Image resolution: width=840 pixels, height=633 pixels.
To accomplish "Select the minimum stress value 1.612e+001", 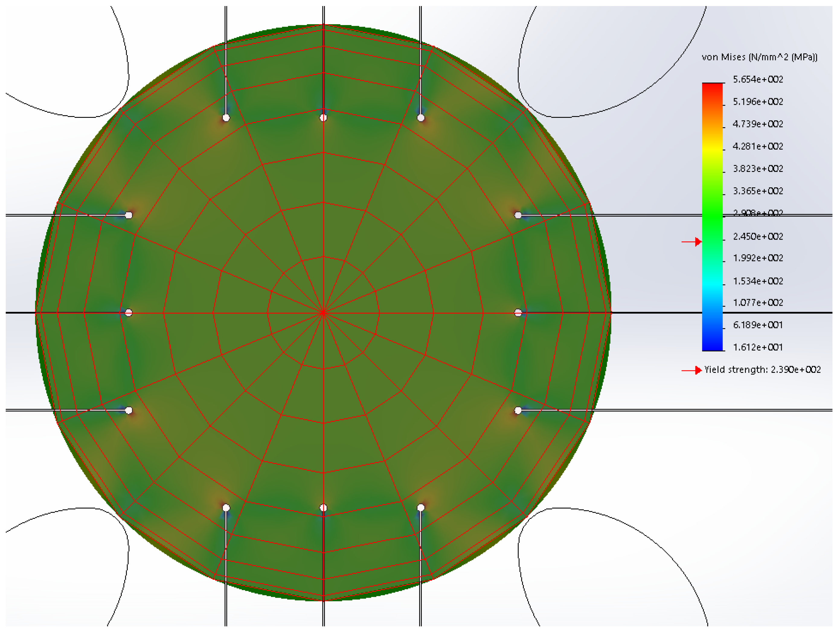I will click(x=758, y=347).
